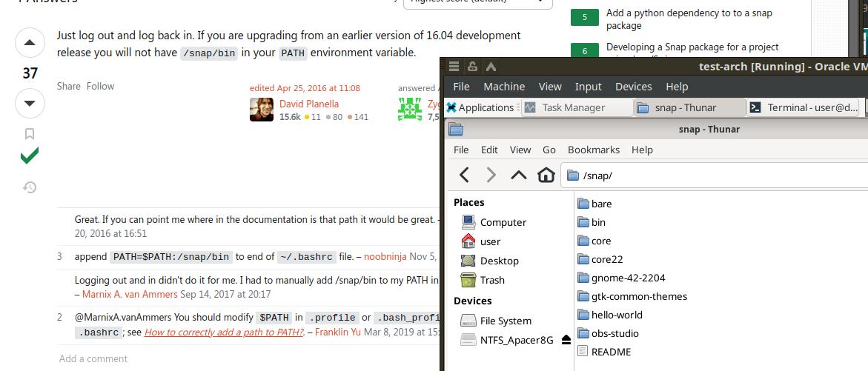Open Franklin Yu's profile
868x371 pixels.
[338, 332]
